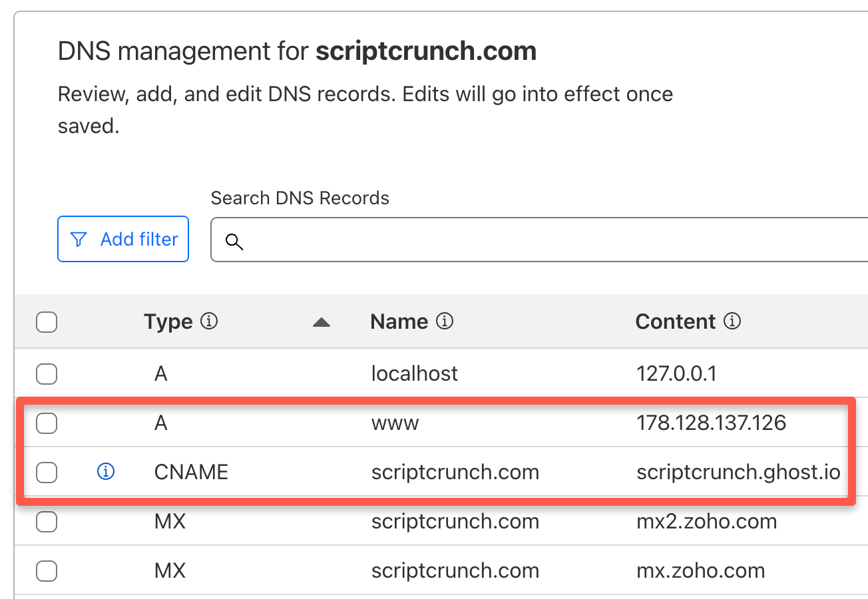Select the mx.zoho.com content cell

[x=700, y=571]
